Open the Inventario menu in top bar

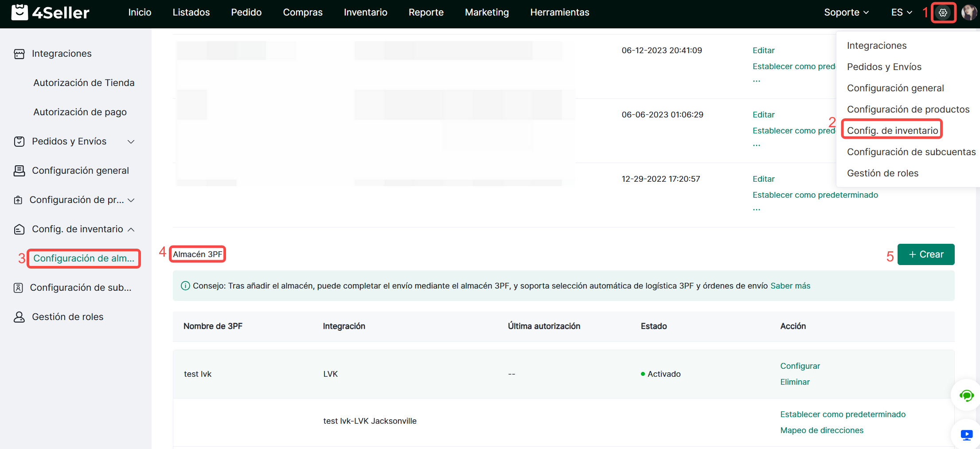point(365,12)
